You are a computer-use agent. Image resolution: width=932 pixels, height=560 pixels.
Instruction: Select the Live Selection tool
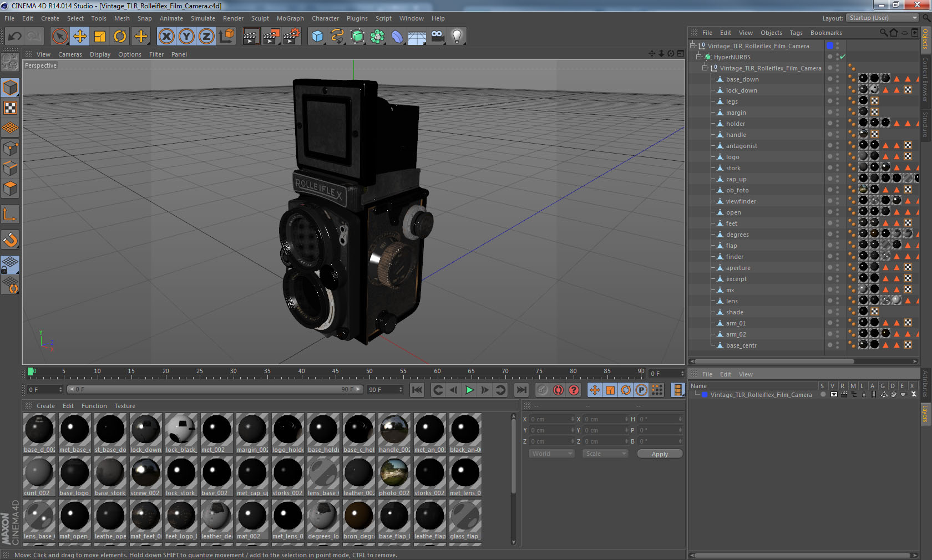coord(59,37)
